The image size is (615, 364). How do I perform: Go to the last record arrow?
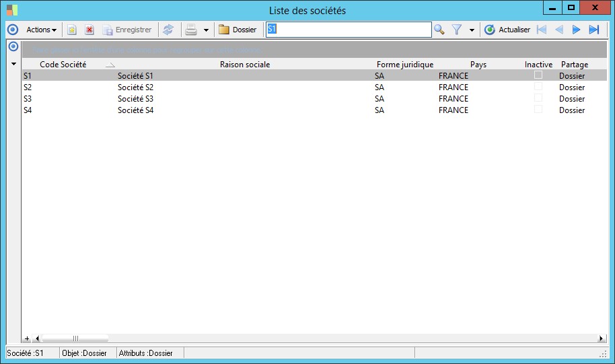click(x=594, y=30)
